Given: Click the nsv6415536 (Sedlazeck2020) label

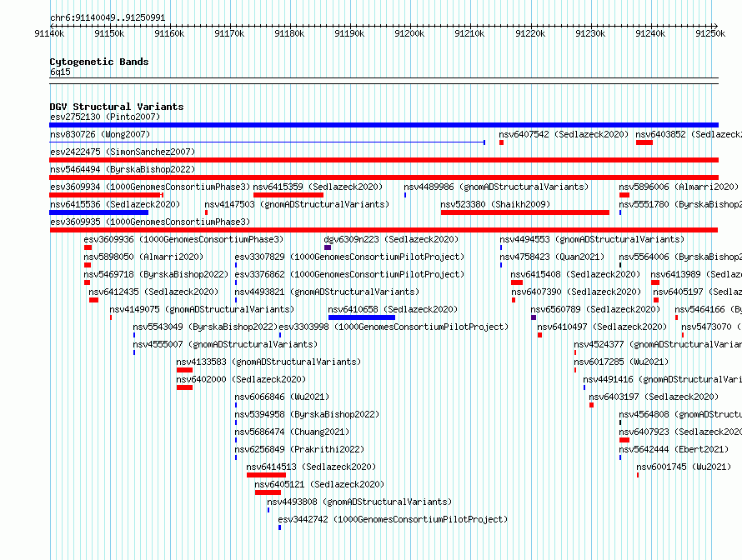Looking at the screenshot, I should click(115, 204).
